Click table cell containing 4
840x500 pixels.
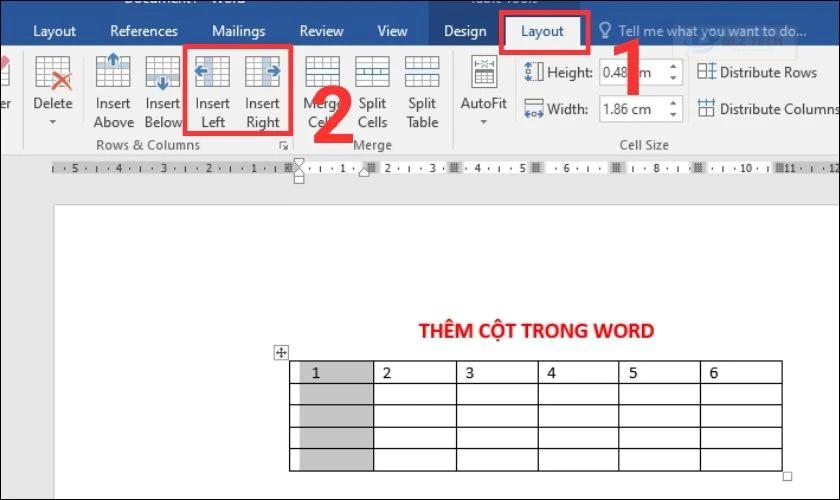click(579, 372)
